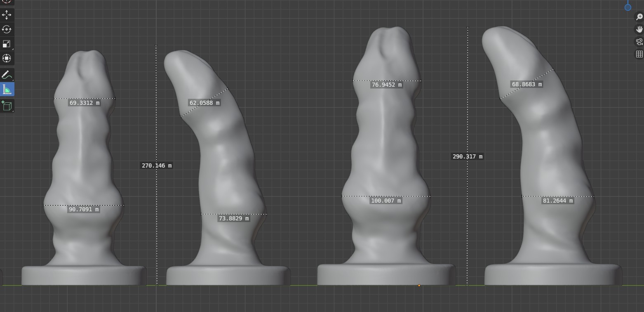
Task: Toggle perspective/orthographic grid icon
Action: click(x=639, y=54)
